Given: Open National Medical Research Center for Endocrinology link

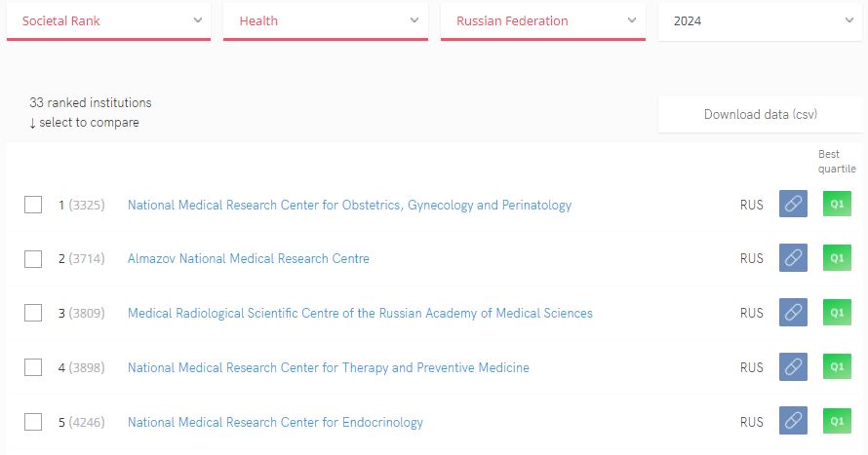Looking at the screenshot, I should click(275, 422).
